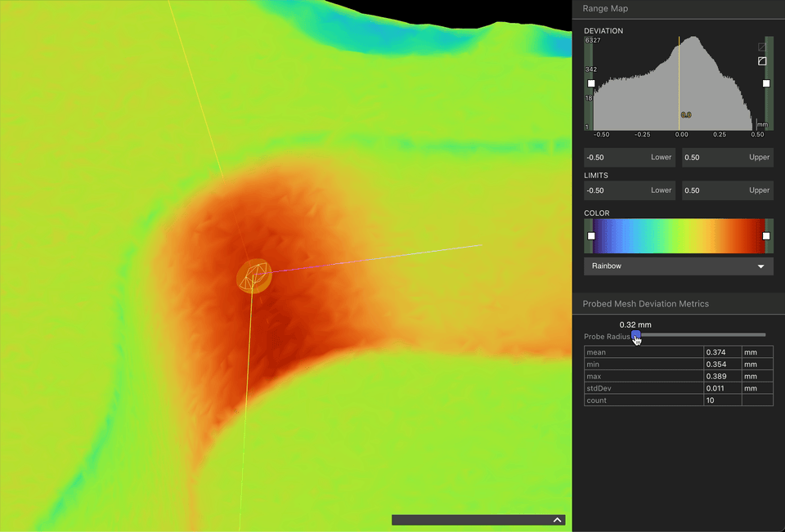785x532 pixels.
Task: Open the Rainbow colormap dropdown
Action: 679,266
